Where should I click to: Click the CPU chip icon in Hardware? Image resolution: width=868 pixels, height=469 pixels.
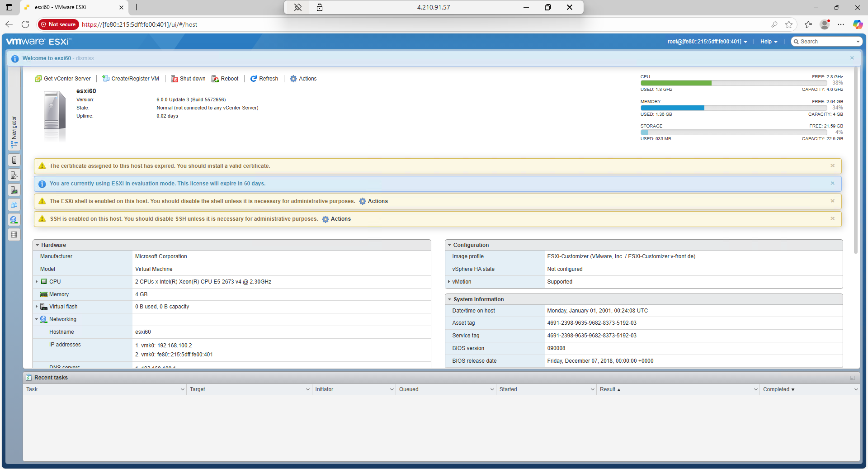click(x=44, y=282)
